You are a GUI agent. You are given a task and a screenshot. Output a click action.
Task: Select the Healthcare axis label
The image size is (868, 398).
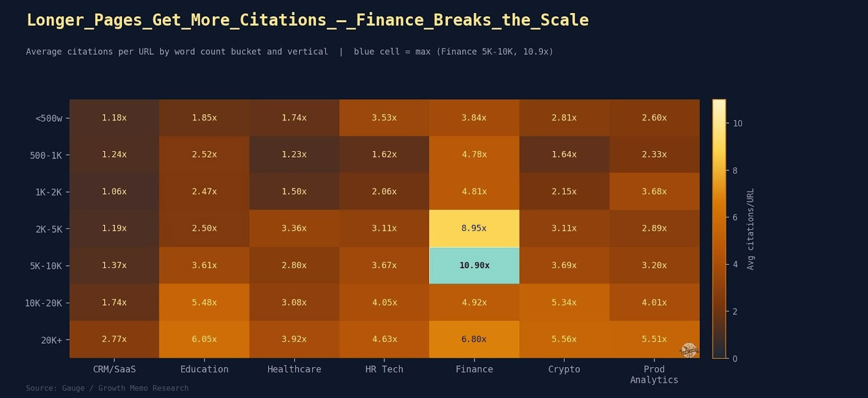pyautogui.click(x=294, y=369)
